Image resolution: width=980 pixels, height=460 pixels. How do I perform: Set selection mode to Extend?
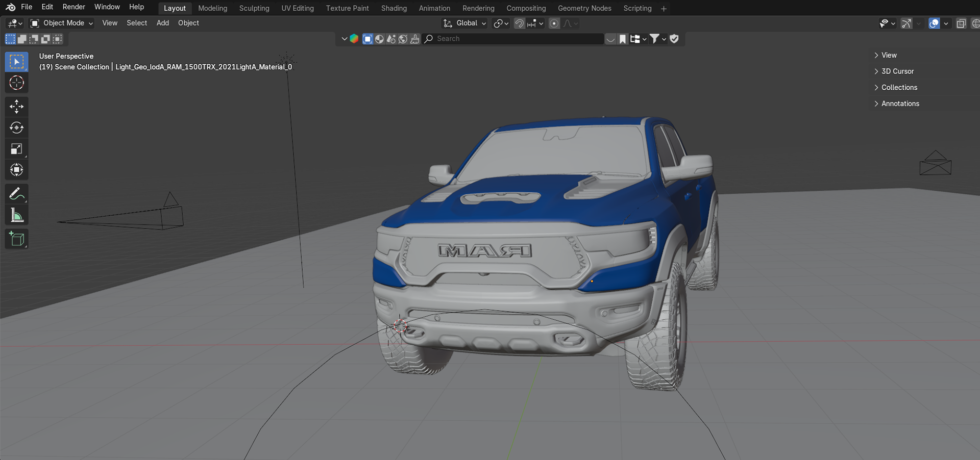[22, 39]
